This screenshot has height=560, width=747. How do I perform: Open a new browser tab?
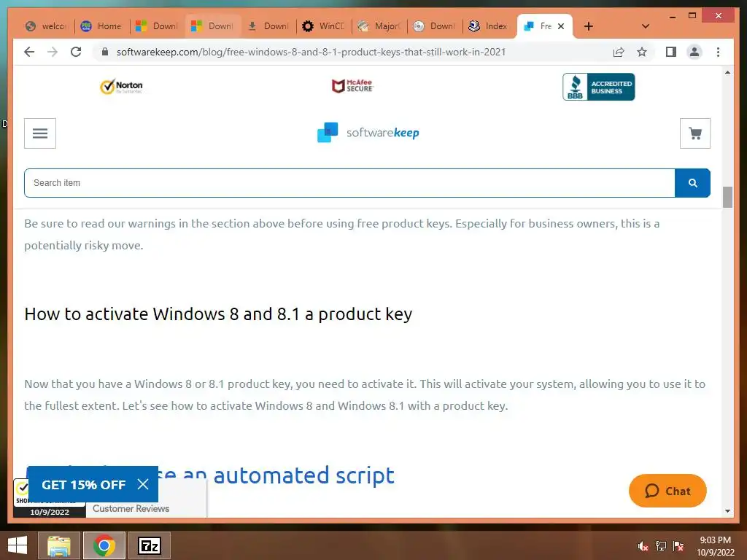click(589, 26)
